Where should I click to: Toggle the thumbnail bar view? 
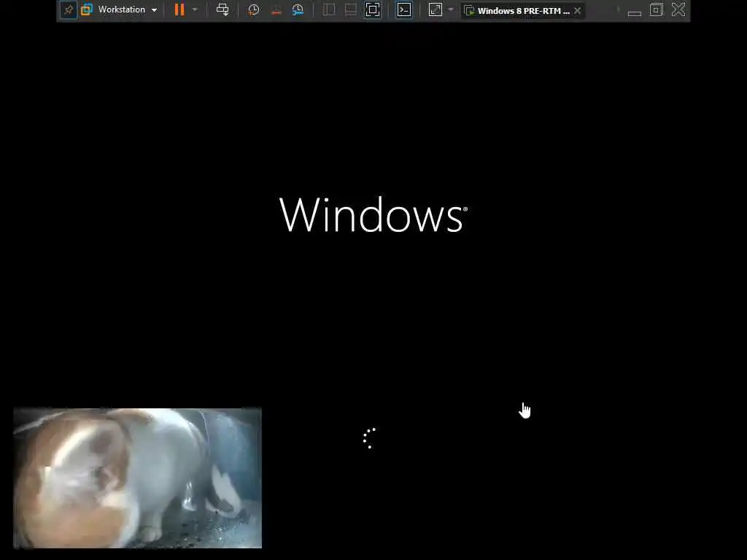[x=351, y=9]
